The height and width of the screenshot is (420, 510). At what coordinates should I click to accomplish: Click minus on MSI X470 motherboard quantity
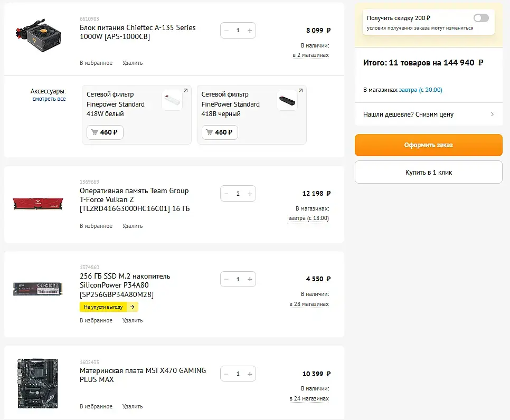point(226,374)
